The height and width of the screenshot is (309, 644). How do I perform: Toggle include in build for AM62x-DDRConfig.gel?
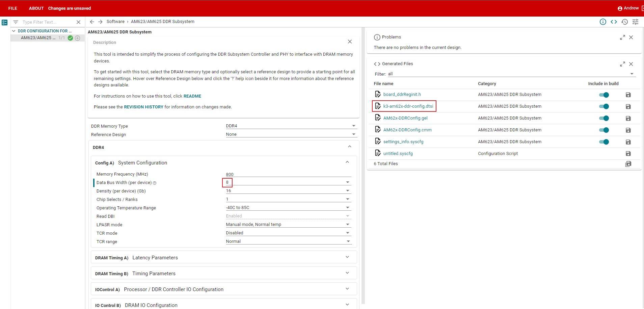[x=604, y=118]
